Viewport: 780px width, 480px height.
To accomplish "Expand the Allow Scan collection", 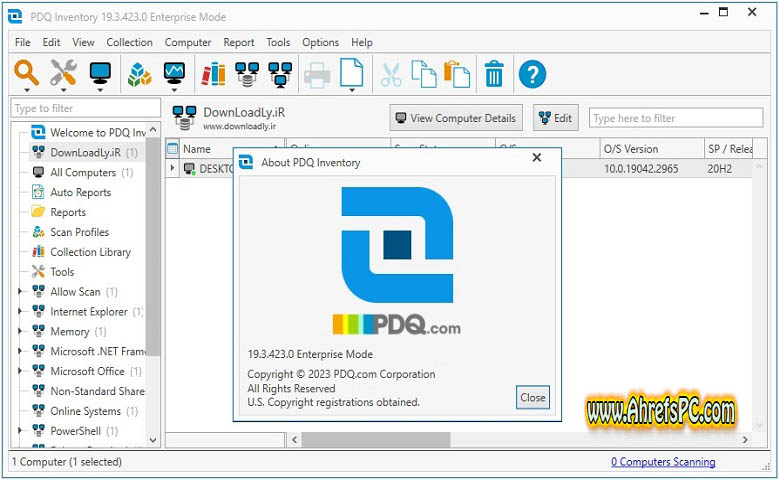I will tap(20, 291).
